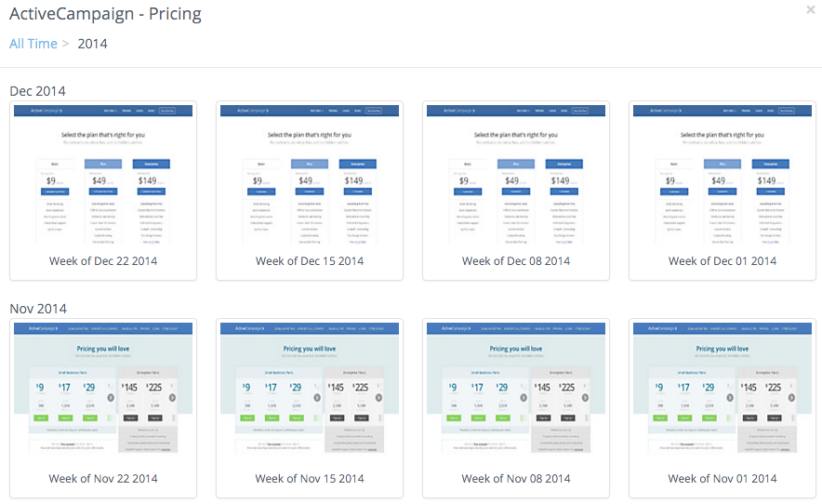Click the 'Dec 2014' section heading
The height and width of the screenshot is (504, 822).
click(38, 91)
